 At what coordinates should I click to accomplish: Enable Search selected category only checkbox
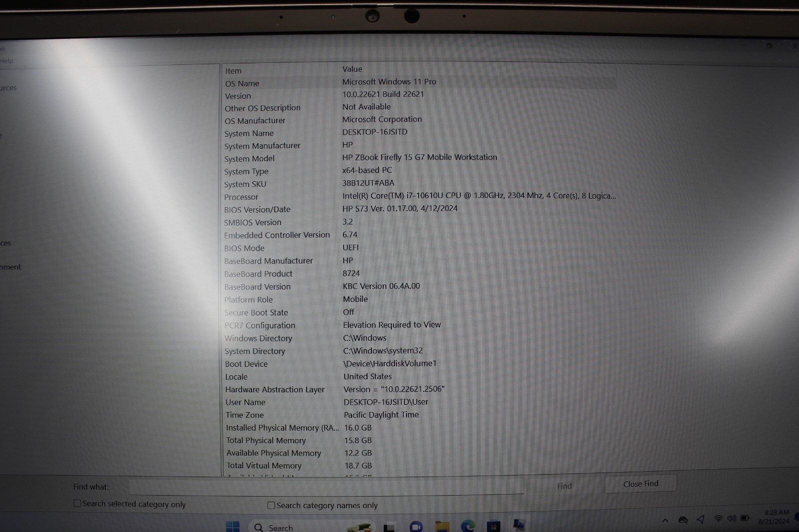click(77, 504)
